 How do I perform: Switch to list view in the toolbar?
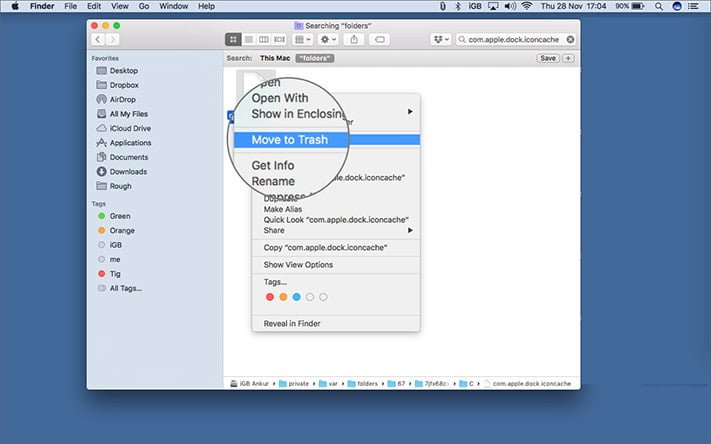pos(248,39)
